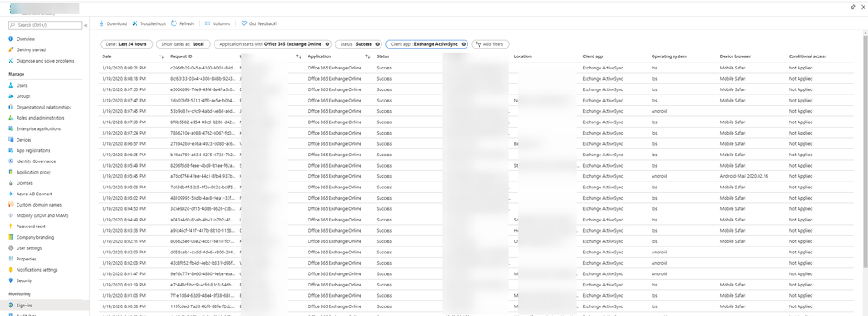This screenshot has width=868, height=316.
Task: Go to Enterprise applications
Action: point(39,129)
